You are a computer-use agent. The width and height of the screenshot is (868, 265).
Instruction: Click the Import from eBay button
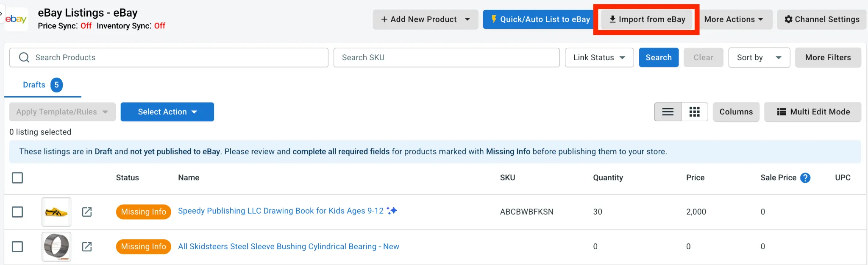click(x=647, y=20)
